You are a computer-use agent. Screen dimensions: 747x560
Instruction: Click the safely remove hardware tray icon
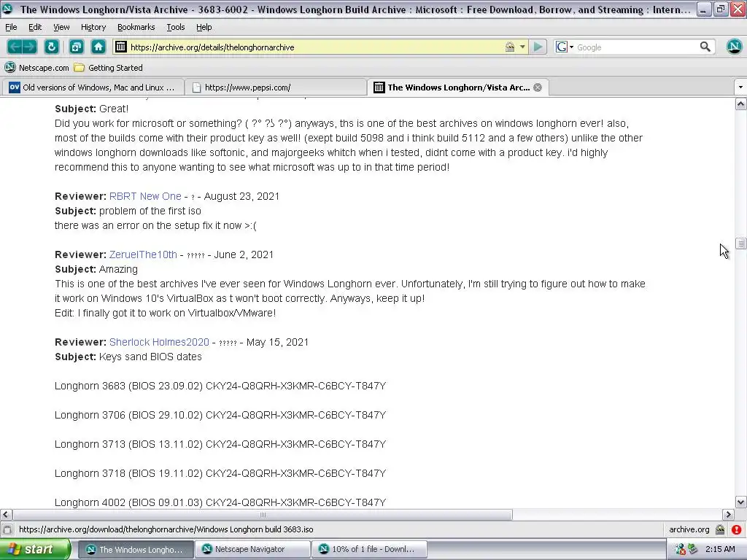[x=692, y=550]
